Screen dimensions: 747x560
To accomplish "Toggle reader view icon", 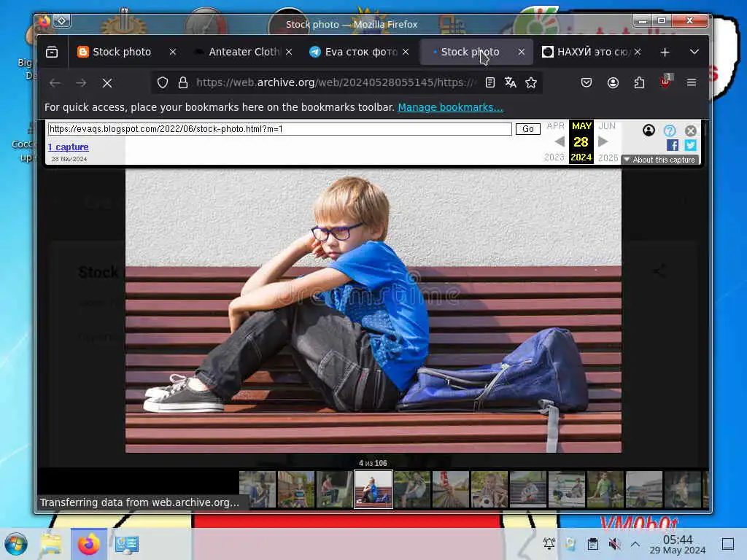I will tap(489, 82).
